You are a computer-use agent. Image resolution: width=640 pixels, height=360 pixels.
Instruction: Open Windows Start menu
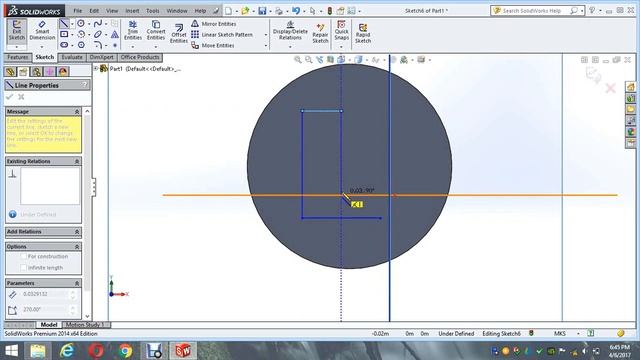point(11,351)
